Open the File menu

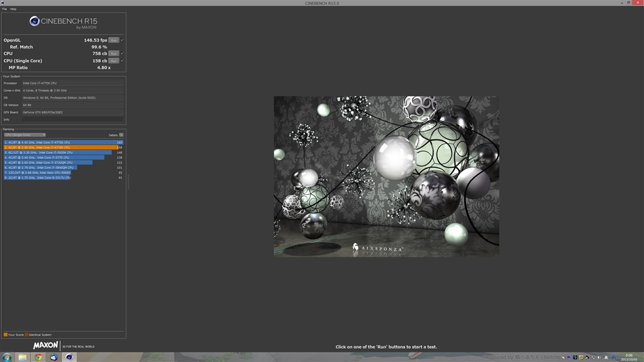click(x=4, y=9)
